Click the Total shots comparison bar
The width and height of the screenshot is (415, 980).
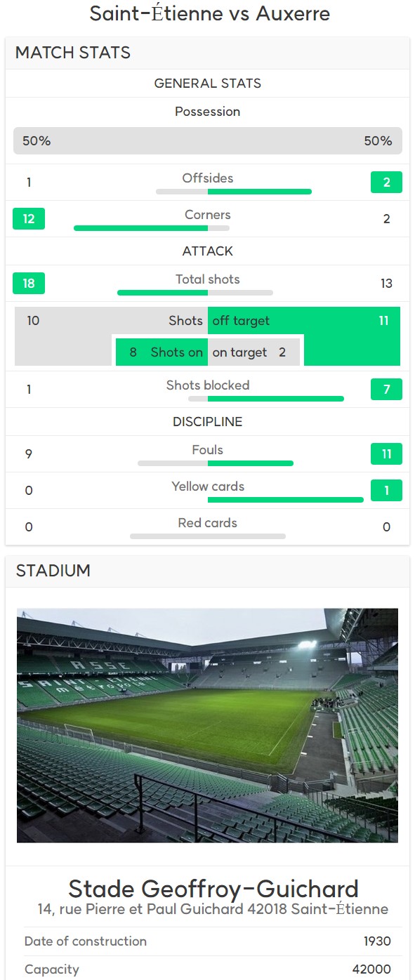coord(195,293)
